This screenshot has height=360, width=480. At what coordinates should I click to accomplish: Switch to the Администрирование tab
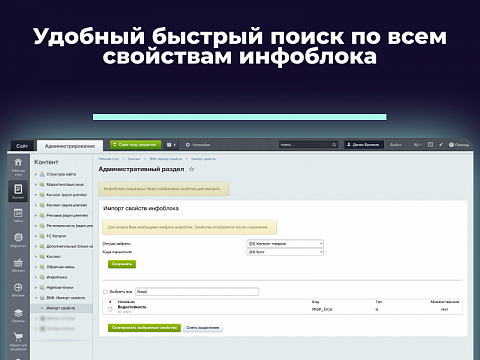(x=70, y=146)
